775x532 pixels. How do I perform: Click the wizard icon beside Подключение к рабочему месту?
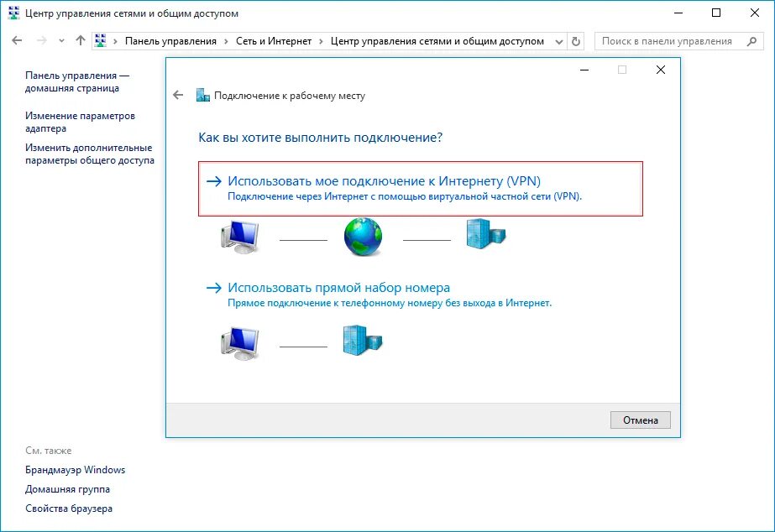[x=202, y=95]
